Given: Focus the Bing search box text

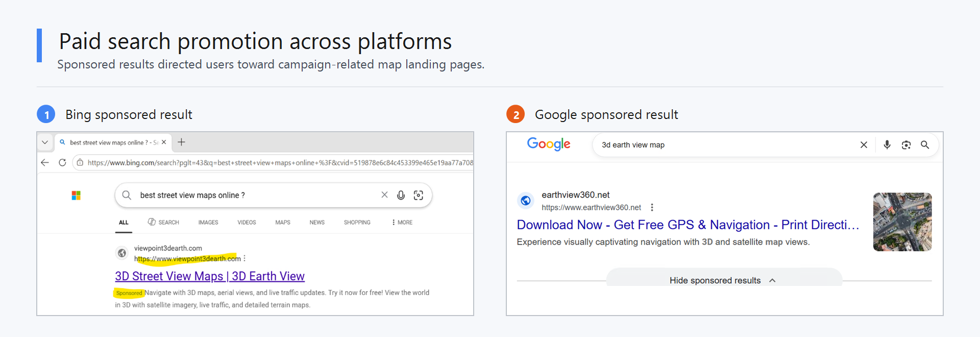Looking at the screenshot, I should point(192,196).
